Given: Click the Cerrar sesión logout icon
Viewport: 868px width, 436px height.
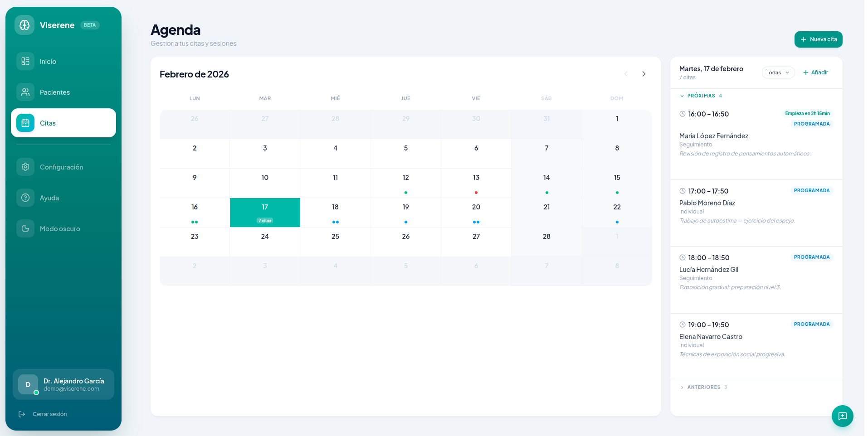Looking at the screenshot, I should click(x=22, y=414).
